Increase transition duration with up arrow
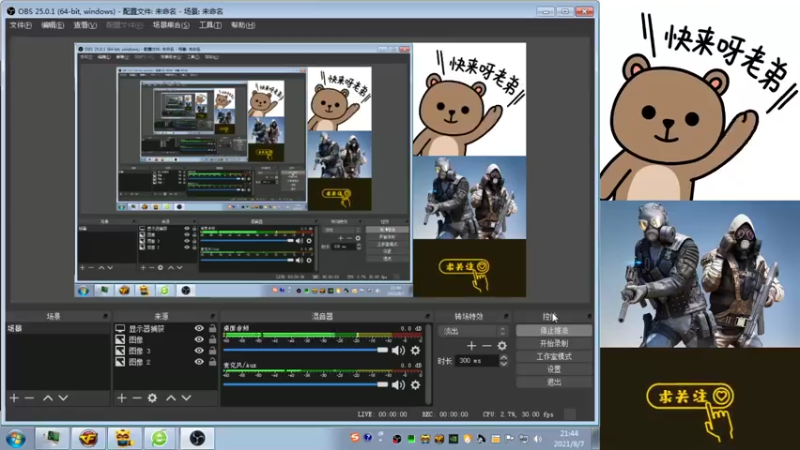The height and width of the screenshot is (450, 800). point(504,358)
